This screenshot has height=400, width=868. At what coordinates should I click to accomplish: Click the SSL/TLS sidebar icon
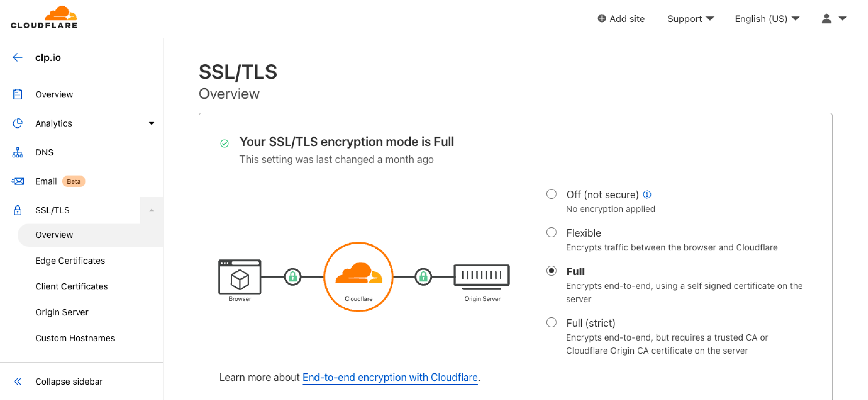(x=17, y=210)
